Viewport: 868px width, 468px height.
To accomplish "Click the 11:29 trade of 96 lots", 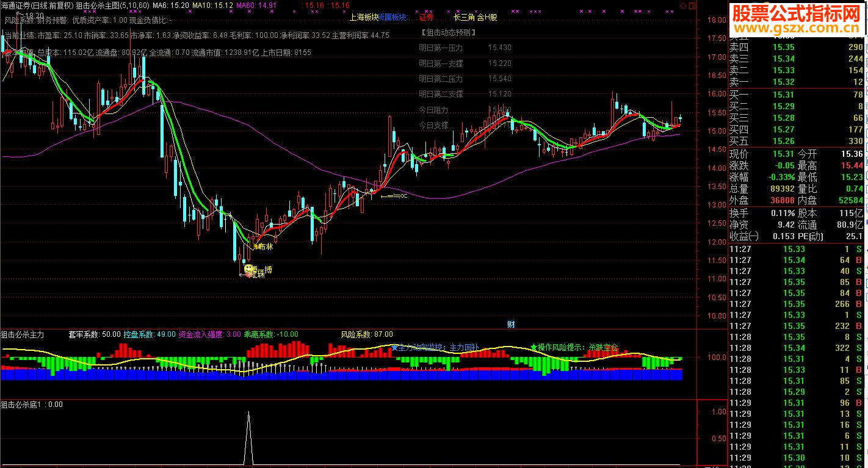I will coord(797,403).
